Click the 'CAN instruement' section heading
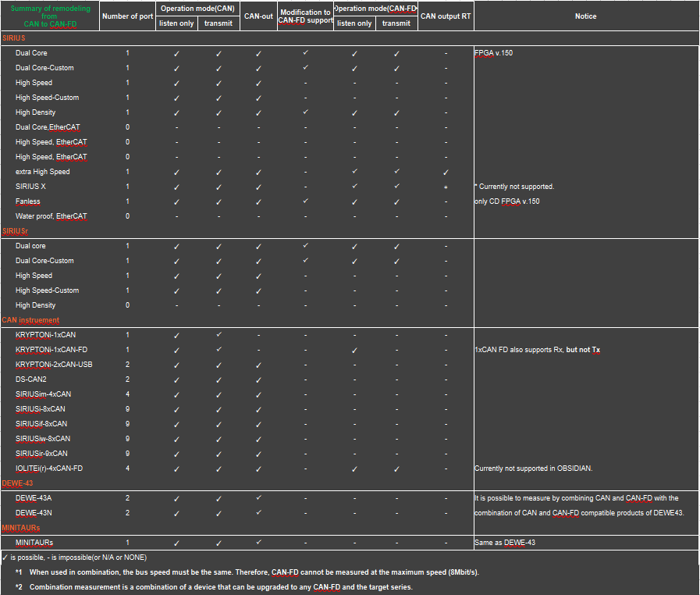Image resolution: width=700 pixels, height=595 pixels. 30,320
